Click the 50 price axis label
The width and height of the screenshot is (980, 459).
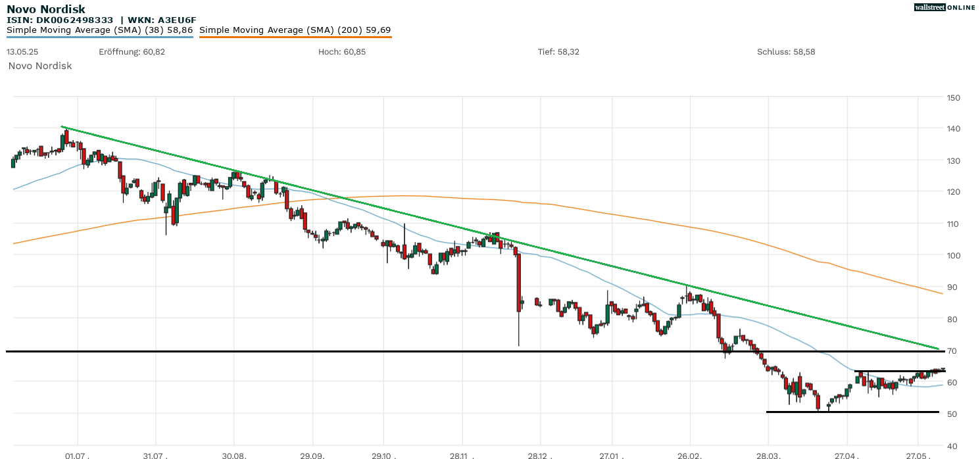pyautogui.click(x=951, y=414)
